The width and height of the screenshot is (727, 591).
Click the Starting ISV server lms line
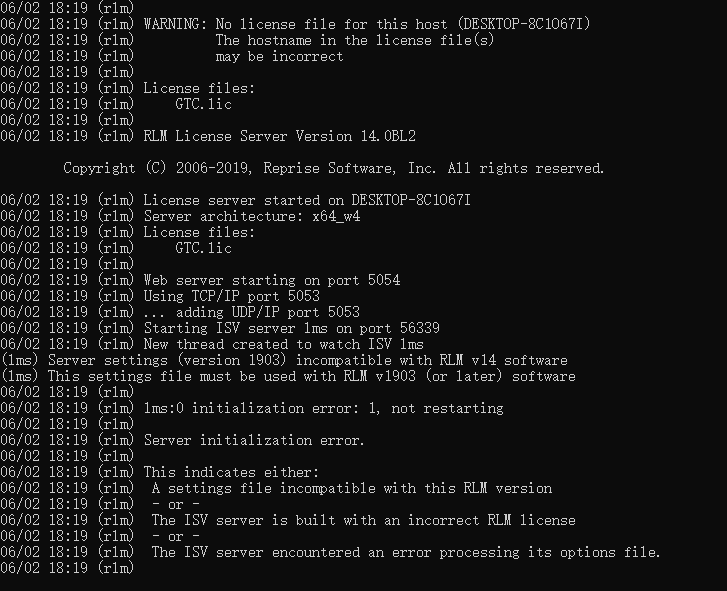(220, 328)
